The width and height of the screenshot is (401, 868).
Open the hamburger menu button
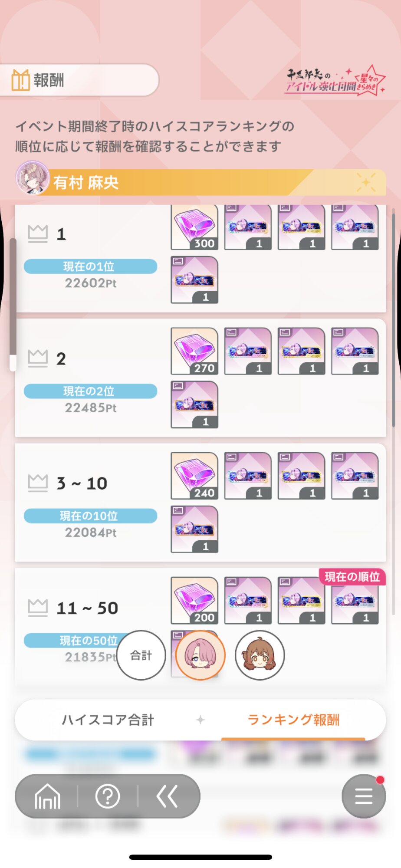coord(364,796)
